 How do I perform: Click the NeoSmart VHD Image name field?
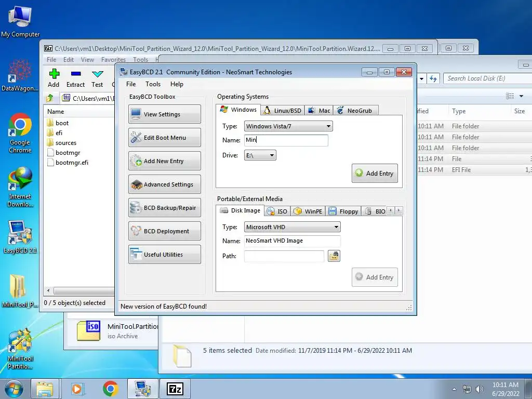292,241
